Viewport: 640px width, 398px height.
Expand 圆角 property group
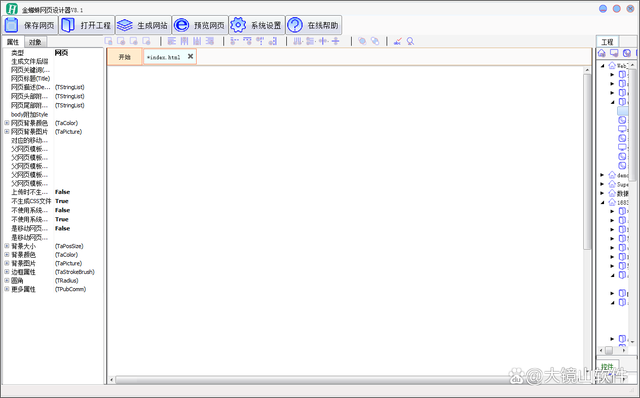(x=7, y=280)
